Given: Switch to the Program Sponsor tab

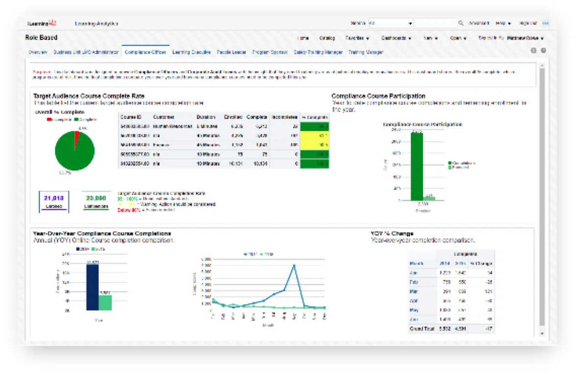Looking at the screenshot, I should click(x=269, y=51).
